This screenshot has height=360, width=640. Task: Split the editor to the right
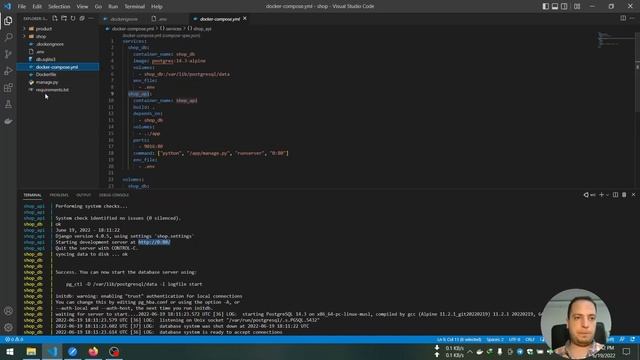pyautogui.click(x=623, y=18)
